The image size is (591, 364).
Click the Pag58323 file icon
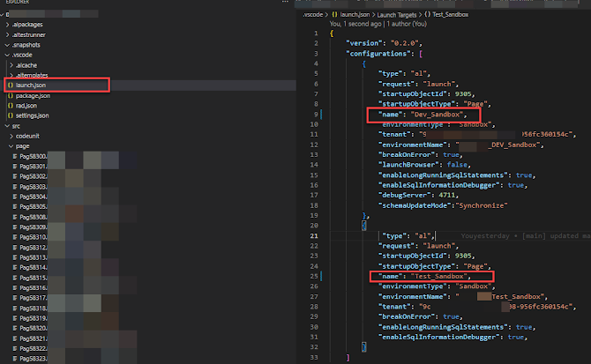(x=15, y=360)
